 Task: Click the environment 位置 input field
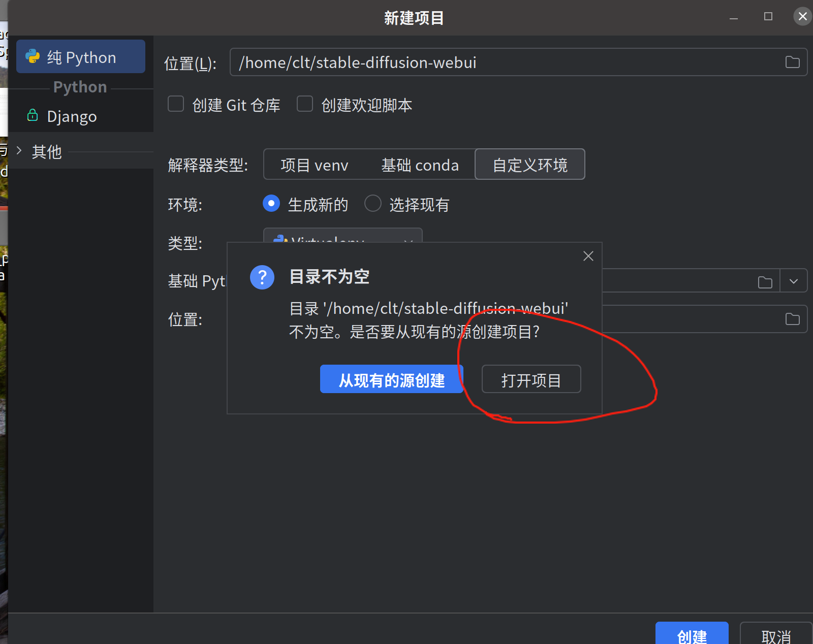coord(704,319)
